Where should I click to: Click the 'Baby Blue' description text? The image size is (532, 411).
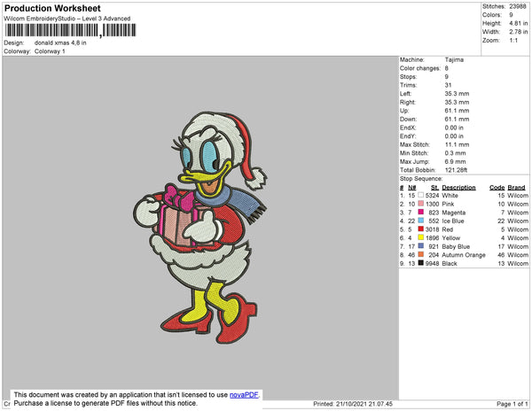456,246
